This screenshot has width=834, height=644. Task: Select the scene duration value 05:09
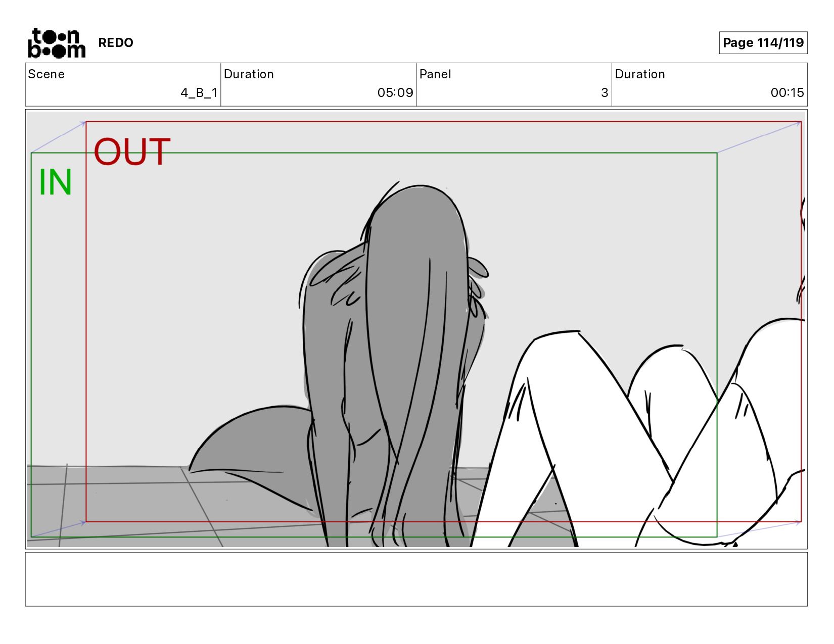point(395,93)
